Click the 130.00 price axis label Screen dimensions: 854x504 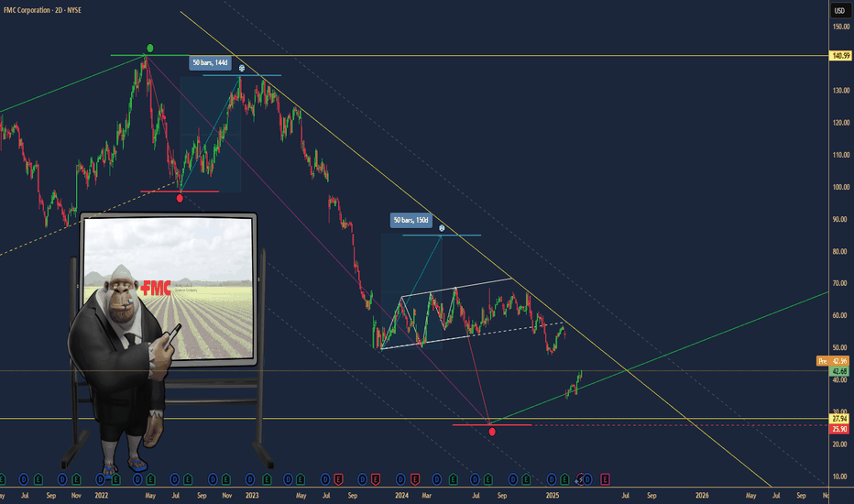tap(841, 91)
